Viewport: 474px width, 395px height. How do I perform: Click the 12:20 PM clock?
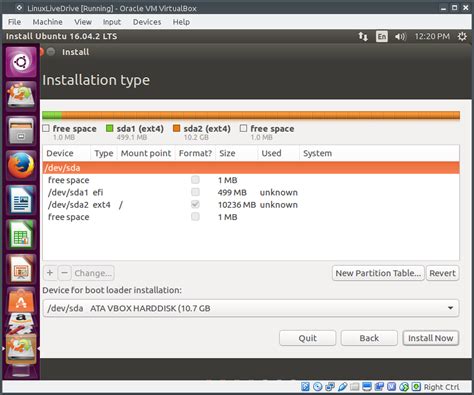432,36
